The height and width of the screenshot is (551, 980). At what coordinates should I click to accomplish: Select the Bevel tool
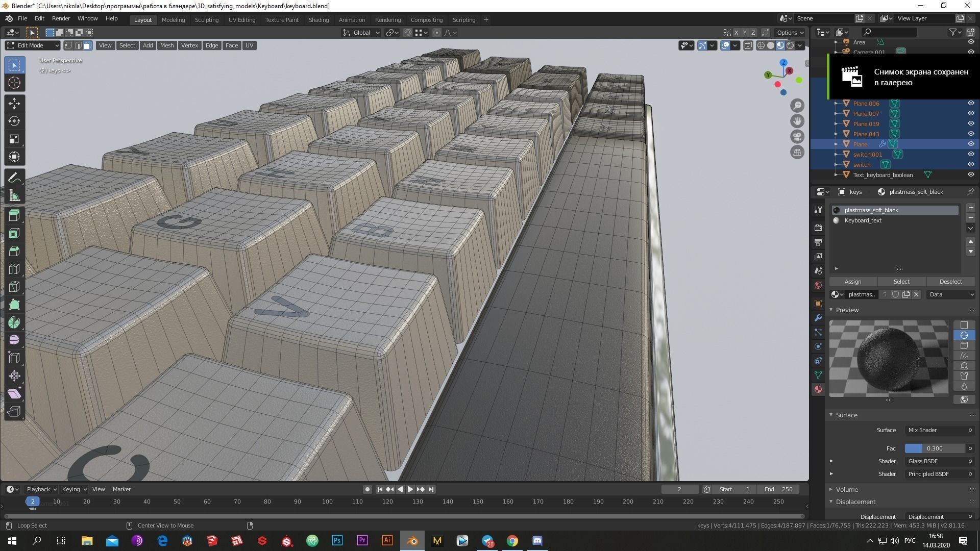14,251
